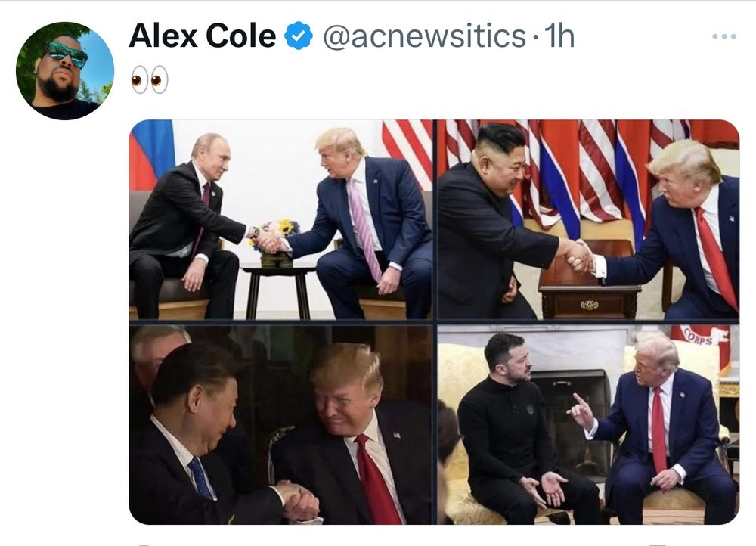This screenshot has height=546, width=756.
Task: Open the three-dot more options menu
Action: pos(723,36)
